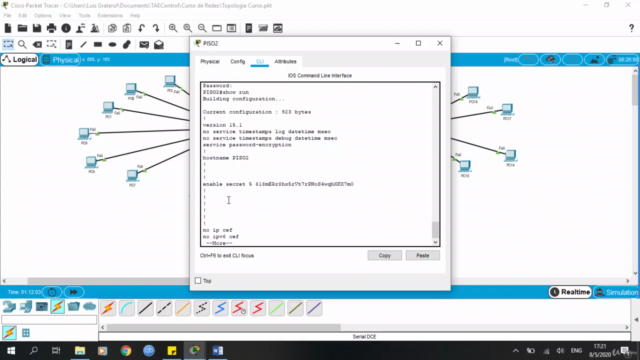Switch to Simulation mode
The width and height of the screenshot is (640, 360).
tap(617, 292)
